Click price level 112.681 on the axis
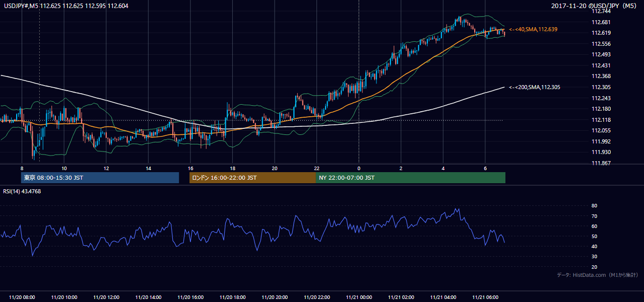 click(x=602, y=22)
